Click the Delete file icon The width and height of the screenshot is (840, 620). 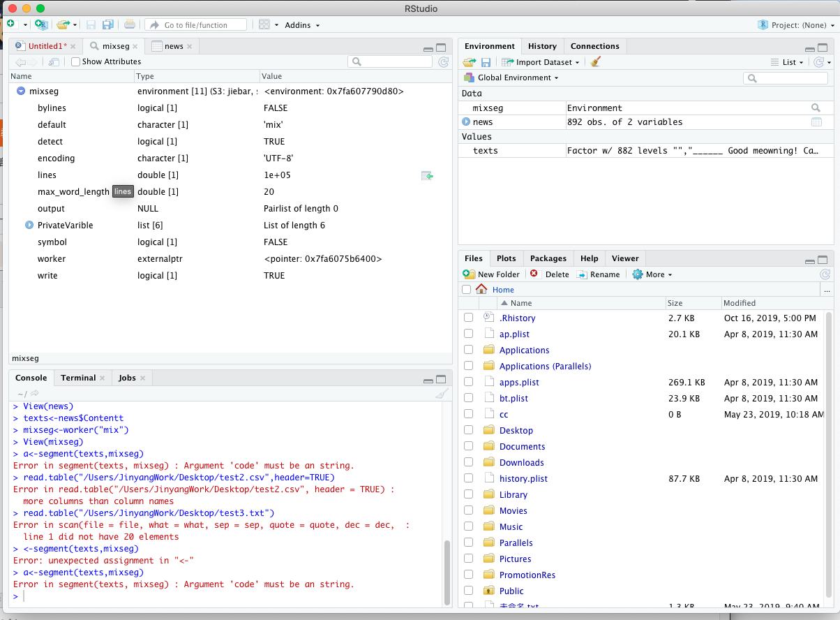coord(534,274)
